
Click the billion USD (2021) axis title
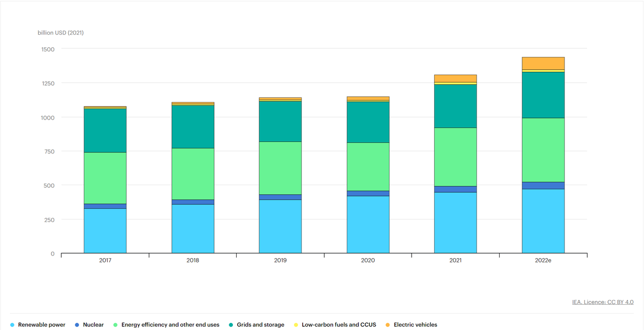click(62, 33)
